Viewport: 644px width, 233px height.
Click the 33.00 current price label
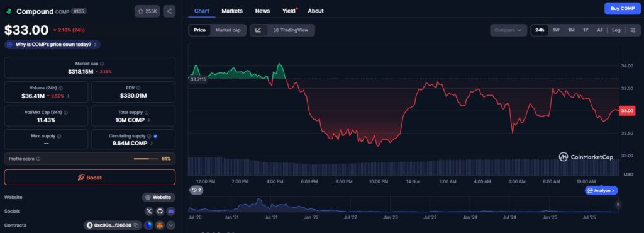coord(627,111)
